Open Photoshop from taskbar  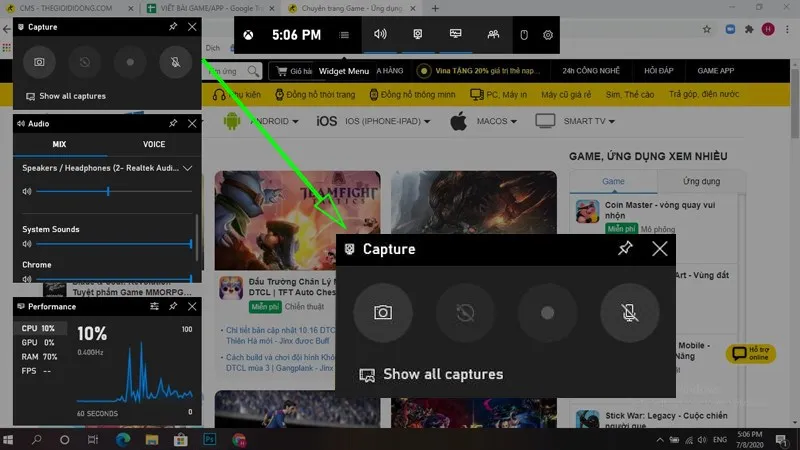pos(210,439)
